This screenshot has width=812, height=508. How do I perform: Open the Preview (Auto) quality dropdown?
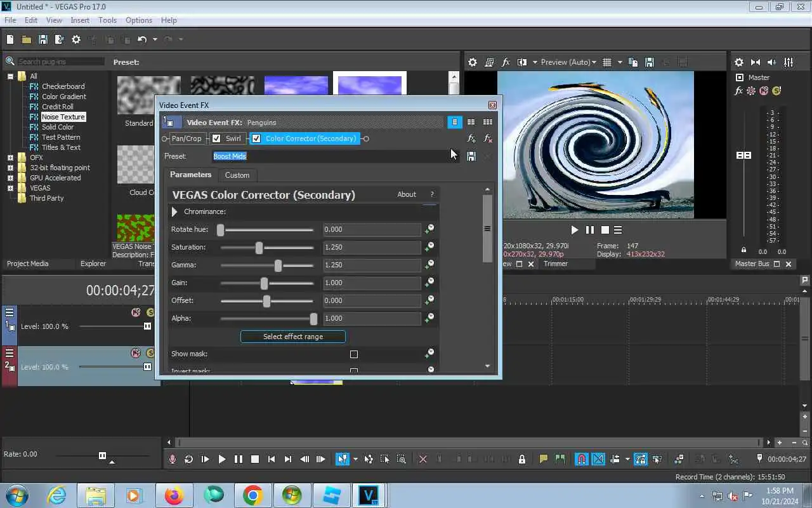coord(568,62)
